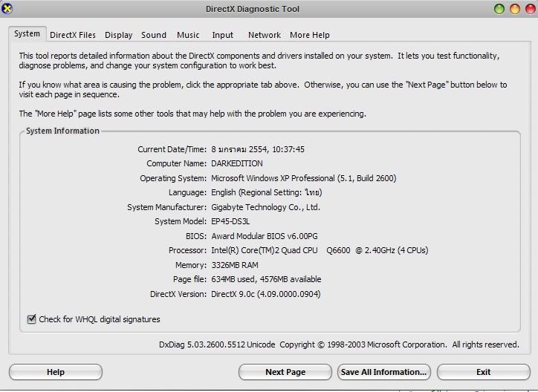Screen dimensions: 538x392
Task: Click Gigabyte Technology Co., Ltd. text
Action: 265,207
